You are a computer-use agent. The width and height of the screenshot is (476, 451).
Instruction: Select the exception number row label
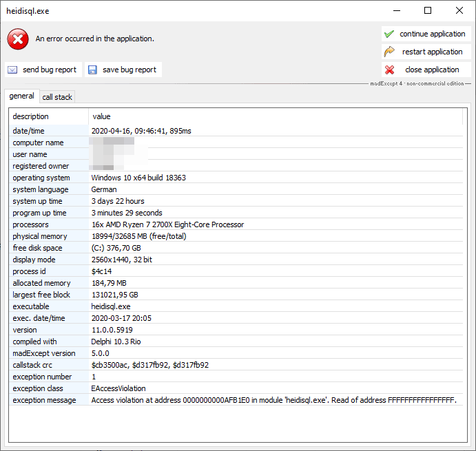click(x=42, y=377)
